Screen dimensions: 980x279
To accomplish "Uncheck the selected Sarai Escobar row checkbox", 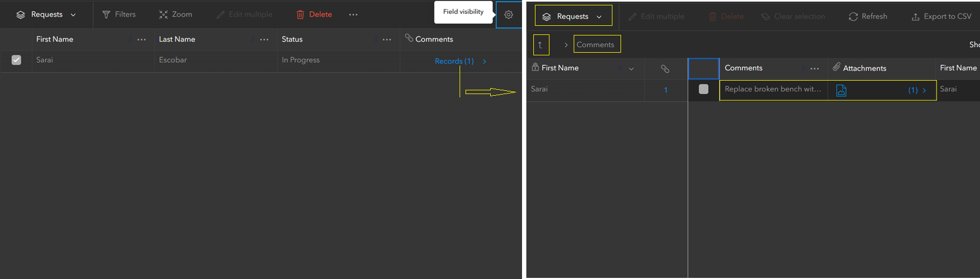I will tap(17, 60).
